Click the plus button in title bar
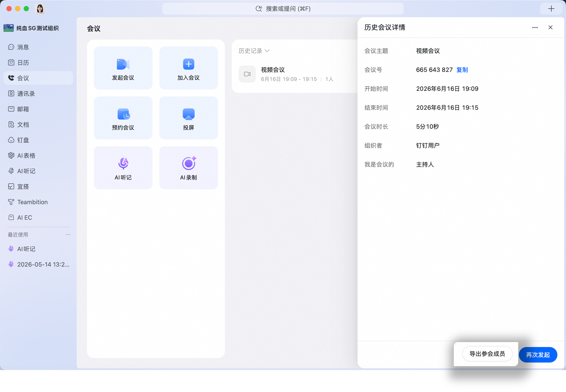Screen dimensions: 566x392 [x=551, y=9]
